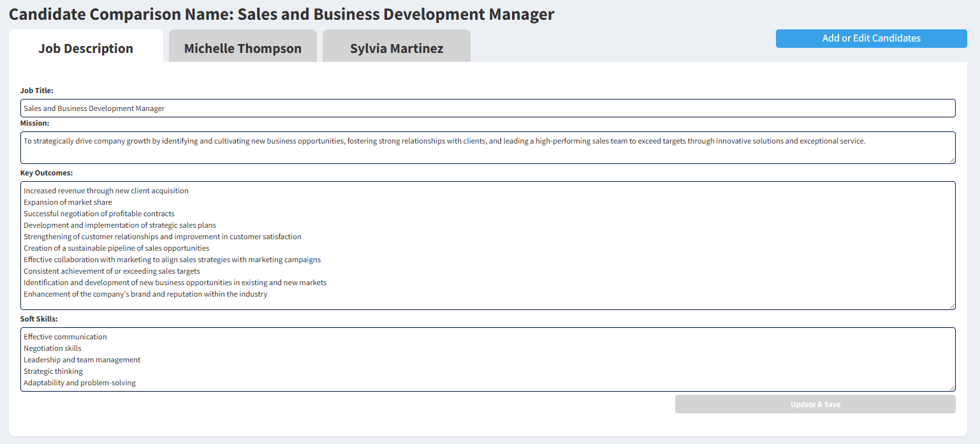Click the Soft Skills textarea resize handle
Viewport: 980px width, 444px height.
click(x=952, y=388)
